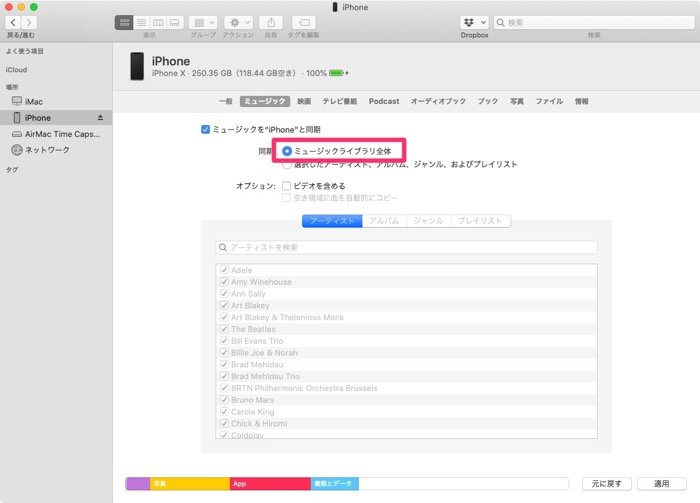Image resolution: width=700 pixels, height=503 pixels.
Task: Open the ファイル tab
Action: click(x=549, y=101)
